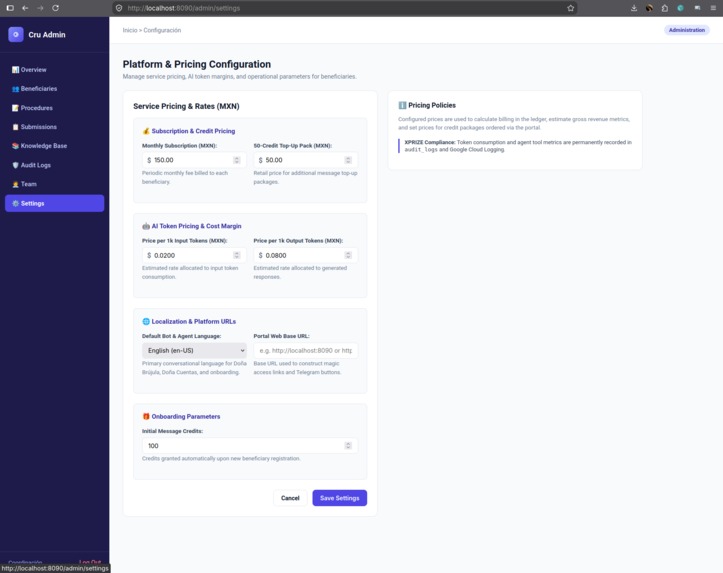Viewport: 723px width, 573px height.
Task: Click the XPRIZE Compliance note text
Action: point(518,146)
